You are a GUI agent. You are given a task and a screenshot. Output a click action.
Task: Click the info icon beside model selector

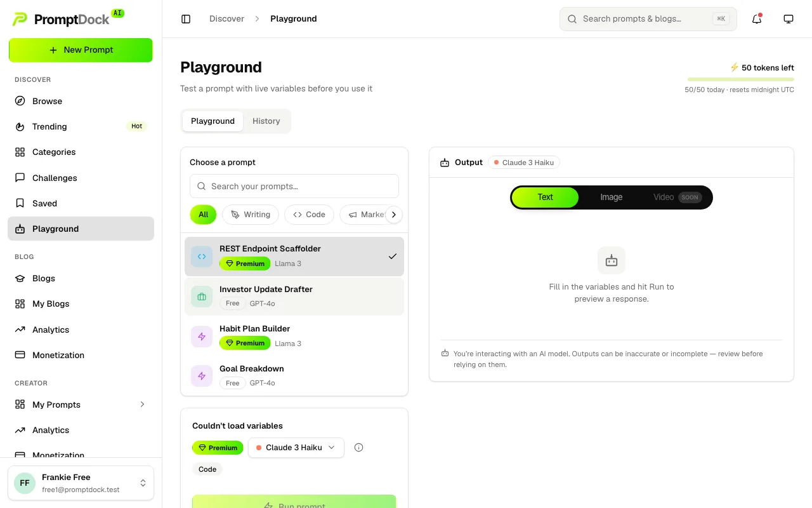358,448
